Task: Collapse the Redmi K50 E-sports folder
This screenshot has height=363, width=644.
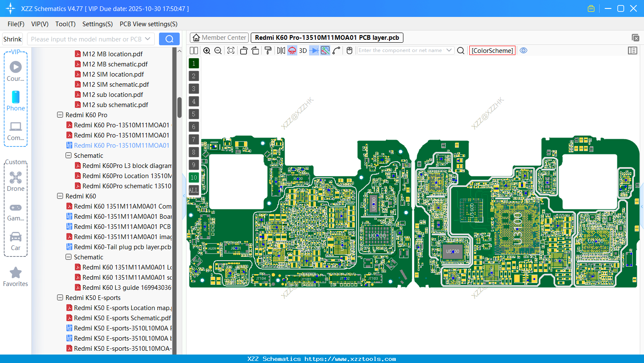Action: (60, 298)
